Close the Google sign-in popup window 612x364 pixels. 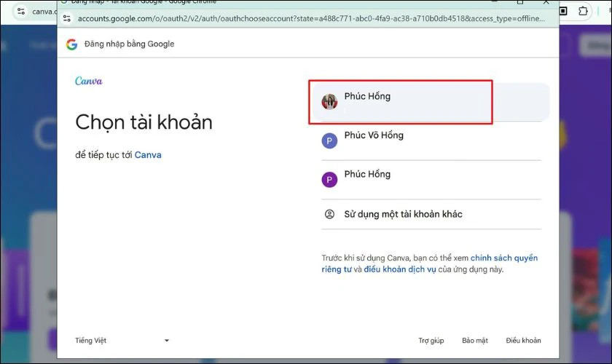tap(546, 2)
